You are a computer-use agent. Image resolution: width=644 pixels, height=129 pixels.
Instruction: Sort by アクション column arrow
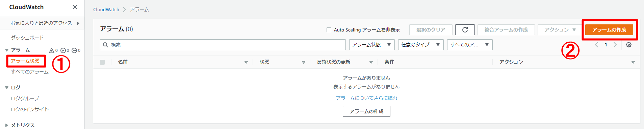[x=633, y=62]
